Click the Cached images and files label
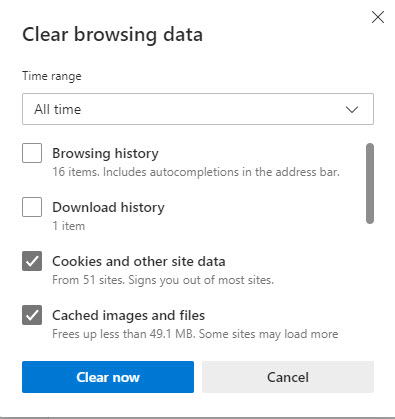The image size is (395, 419). click(128, 315)
